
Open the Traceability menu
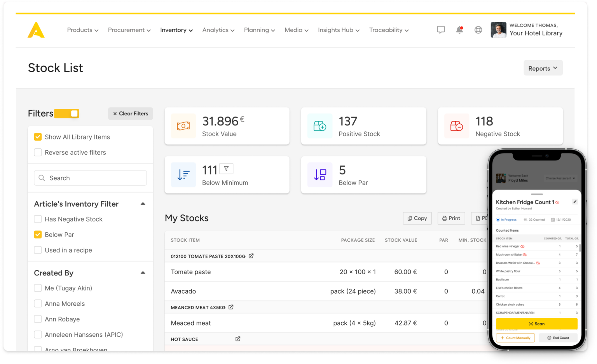(x=389, y=30)
